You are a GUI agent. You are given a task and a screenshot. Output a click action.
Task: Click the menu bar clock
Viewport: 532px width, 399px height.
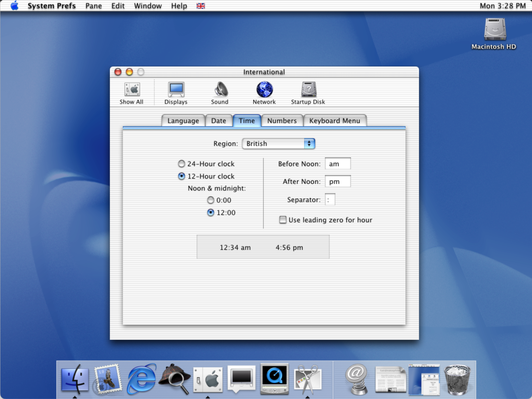pos(503,6)
